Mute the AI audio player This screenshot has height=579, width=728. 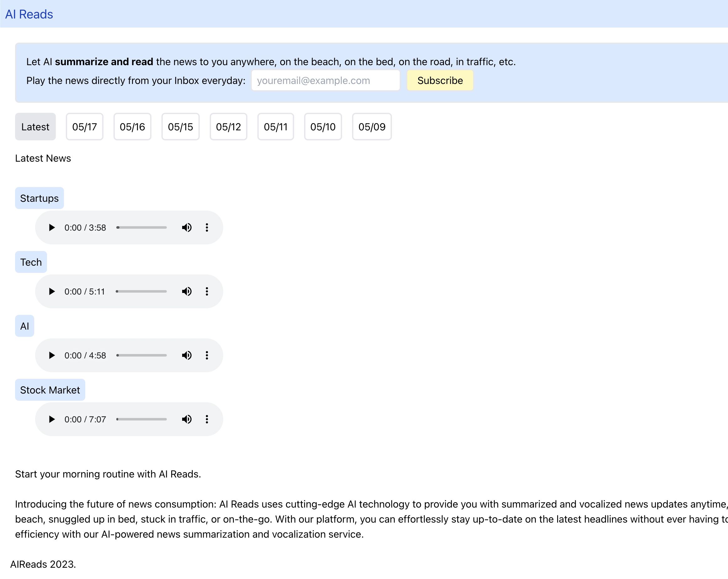(x=187, y=355)
